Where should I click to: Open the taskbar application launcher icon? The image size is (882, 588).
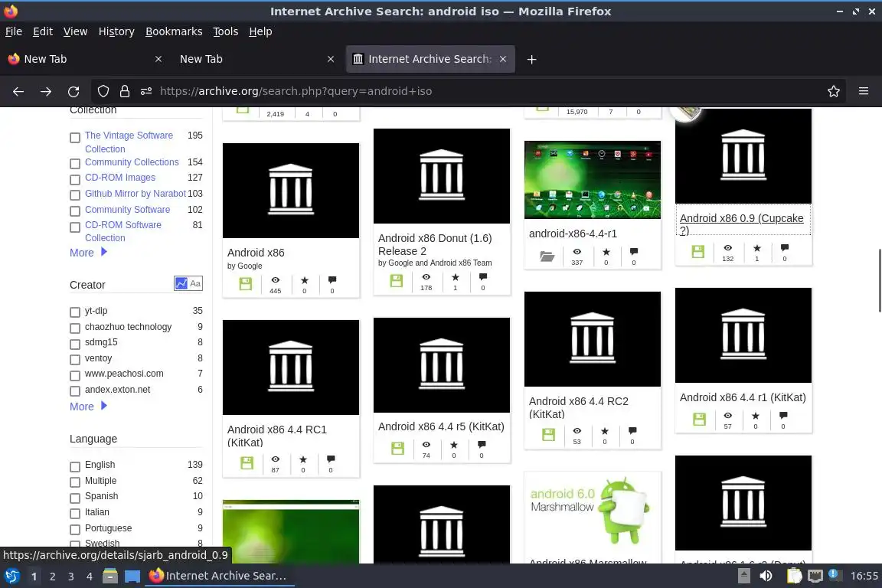click(x=11, y=576)
